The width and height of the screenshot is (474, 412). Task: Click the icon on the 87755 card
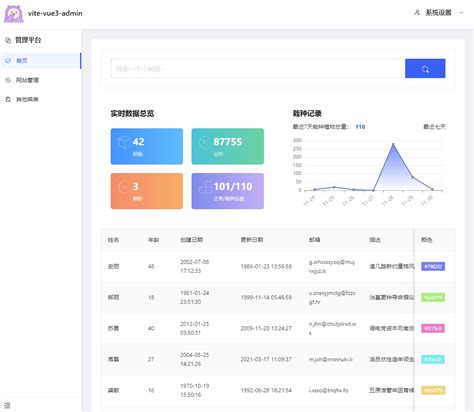tap(204, 142)
